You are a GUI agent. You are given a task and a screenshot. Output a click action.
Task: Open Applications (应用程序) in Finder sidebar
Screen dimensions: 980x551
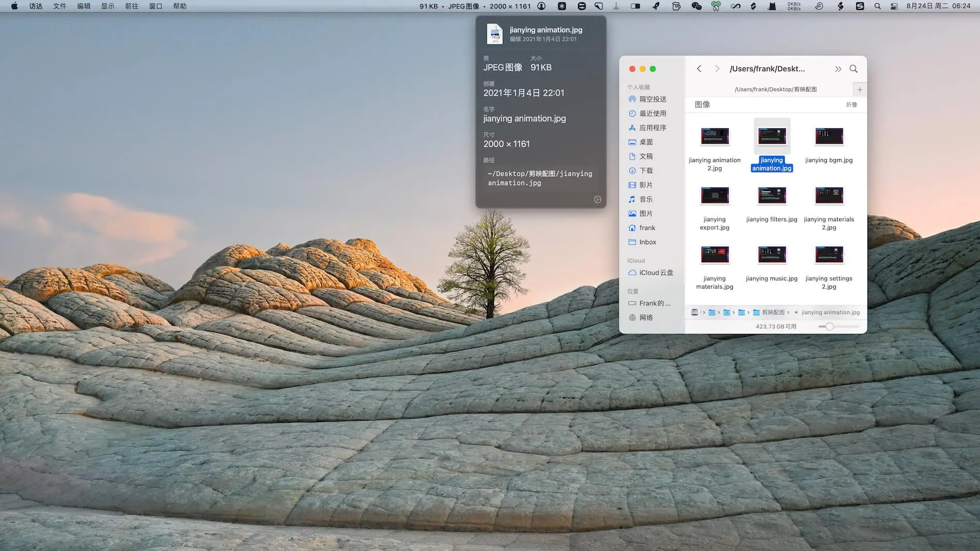click(x=647, y=128)
